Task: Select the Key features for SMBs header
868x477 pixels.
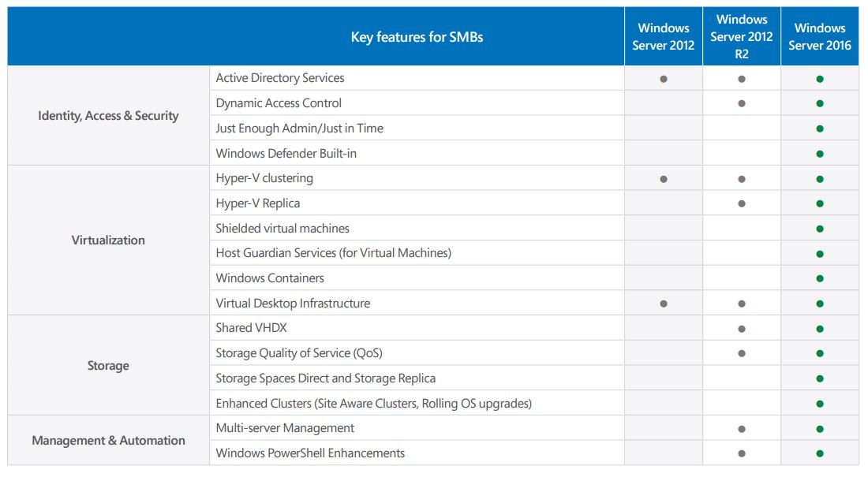Action: point(417,35)
